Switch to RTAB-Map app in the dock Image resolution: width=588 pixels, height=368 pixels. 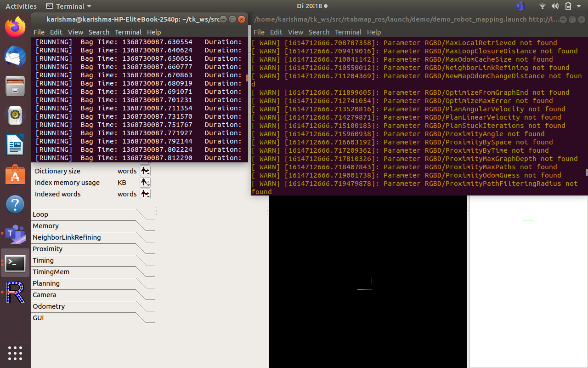pyautogui.click(x=15, y=293)
